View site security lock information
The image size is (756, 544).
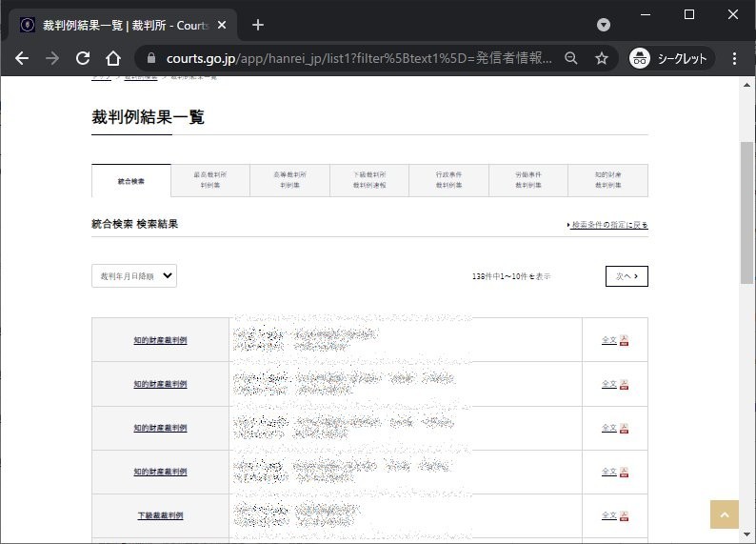(151, 58)
